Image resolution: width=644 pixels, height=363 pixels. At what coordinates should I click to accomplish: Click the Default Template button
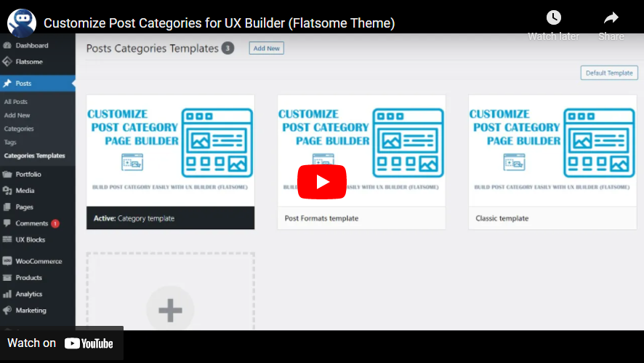point(609,73)
